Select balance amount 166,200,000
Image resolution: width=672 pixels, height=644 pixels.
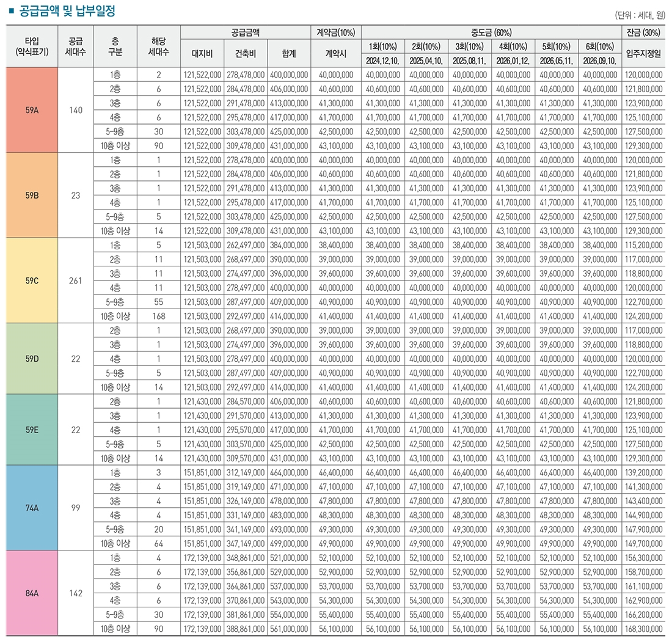point(644,615)
